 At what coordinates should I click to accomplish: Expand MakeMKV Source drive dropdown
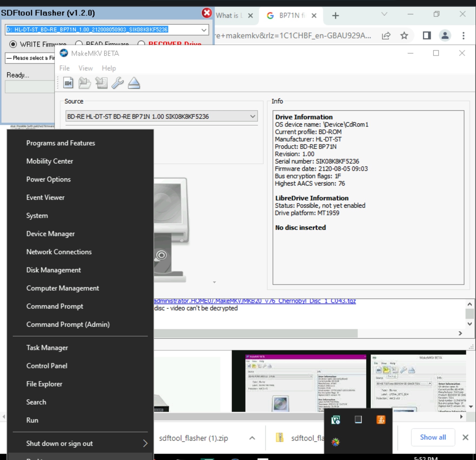tap(253, 116)
